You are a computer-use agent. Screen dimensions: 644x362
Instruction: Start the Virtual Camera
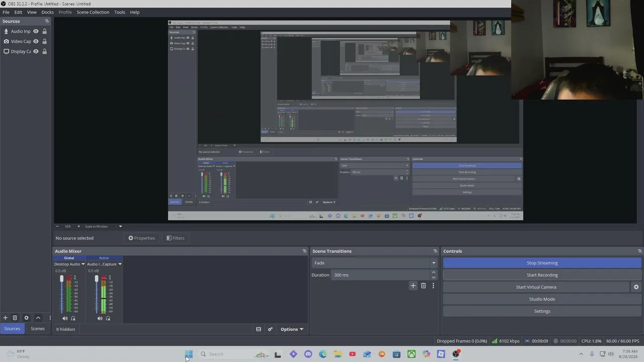(536, 287)
